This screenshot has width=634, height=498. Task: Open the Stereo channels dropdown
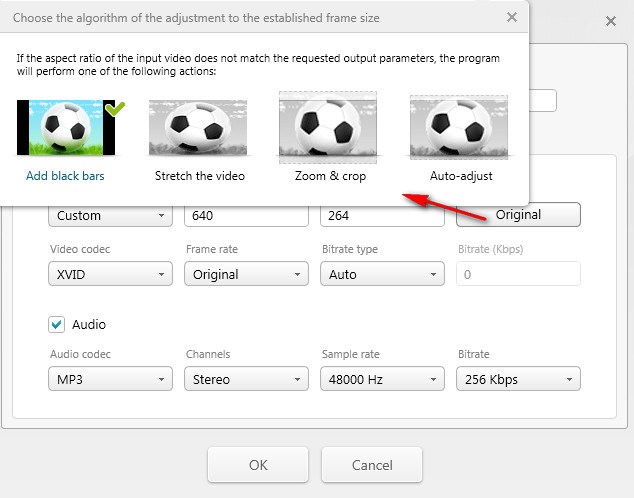(x=246, y=379)
